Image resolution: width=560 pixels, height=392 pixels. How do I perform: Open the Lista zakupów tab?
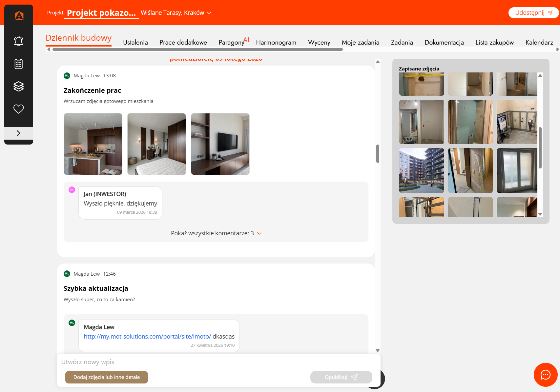coord(495,42)
